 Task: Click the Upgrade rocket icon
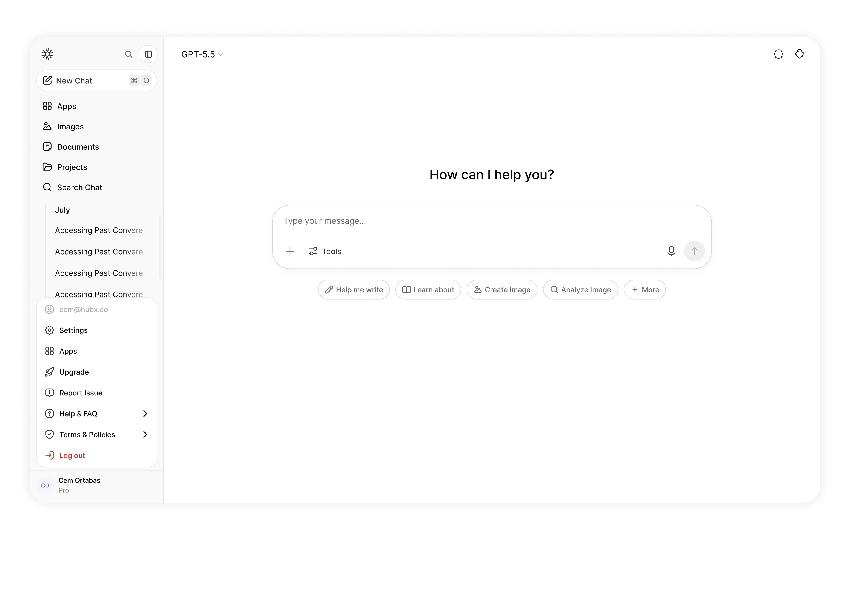tap(49, 372)
